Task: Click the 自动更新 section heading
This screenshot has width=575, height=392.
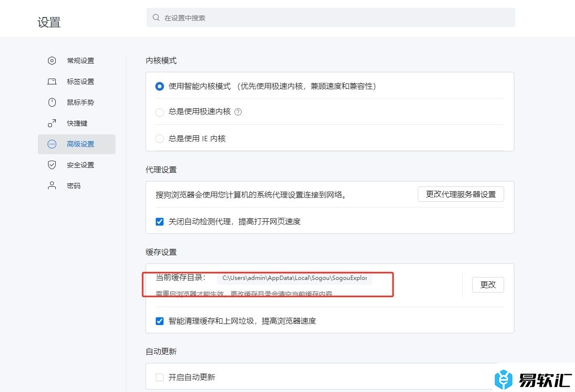Action: 161,352
